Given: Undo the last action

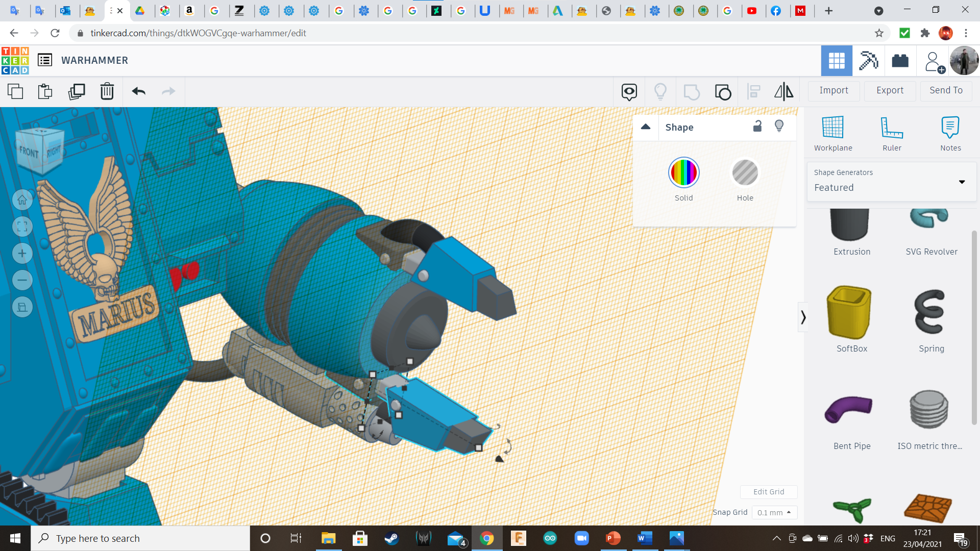Looking at the screenshot, I should [138, 91].
